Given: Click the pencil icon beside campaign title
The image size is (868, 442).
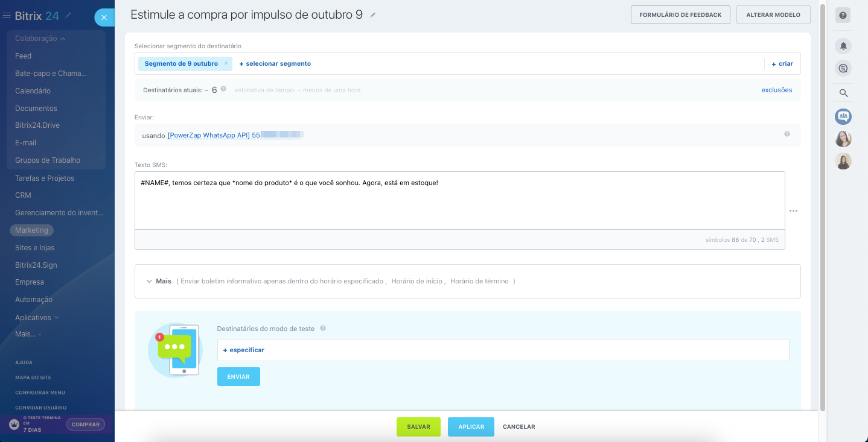Looking at the screenshot, I should 373,15.
